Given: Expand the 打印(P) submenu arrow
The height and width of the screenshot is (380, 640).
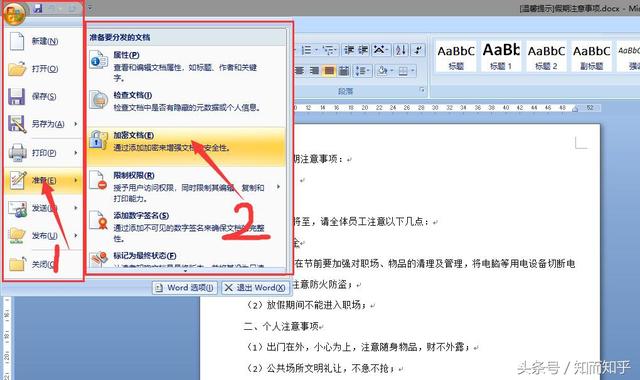Looking at the screenshot, I should click(x=76, y=153).
